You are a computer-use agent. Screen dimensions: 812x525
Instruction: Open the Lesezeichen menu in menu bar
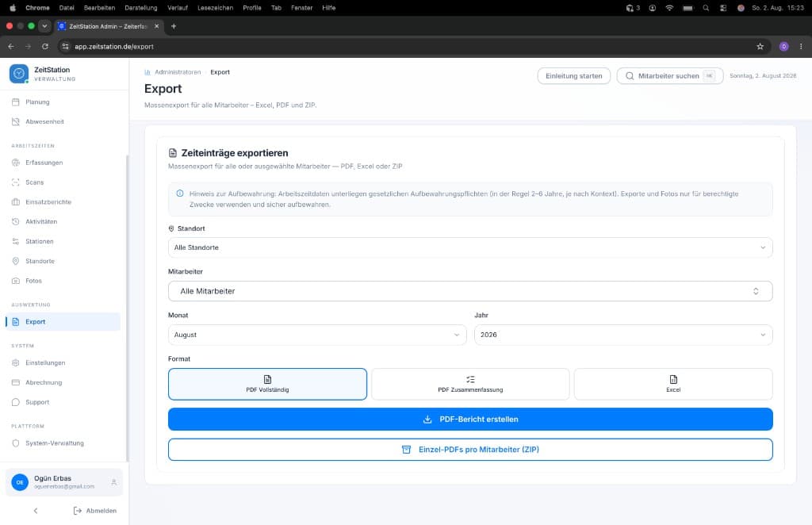click(215, 8)
